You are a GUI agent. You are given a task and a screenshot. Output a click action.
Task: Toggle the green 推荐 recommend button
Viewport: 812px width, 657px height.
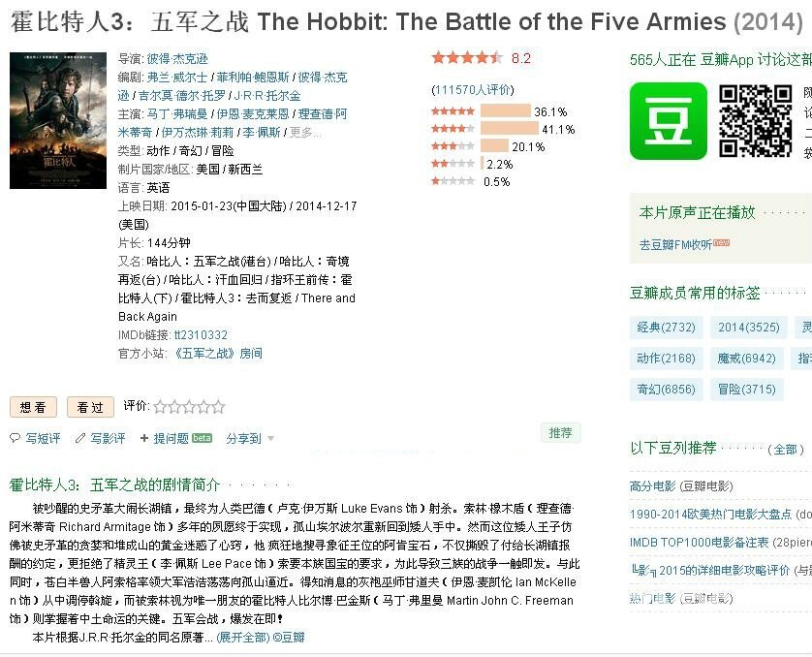(x=560, y=433)
